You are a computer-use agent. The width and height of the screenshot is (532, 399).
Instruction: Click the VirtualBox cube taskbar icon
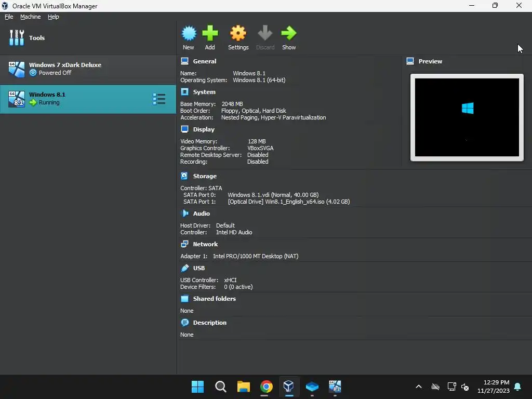pyautogui.click(x=289, y=387)
